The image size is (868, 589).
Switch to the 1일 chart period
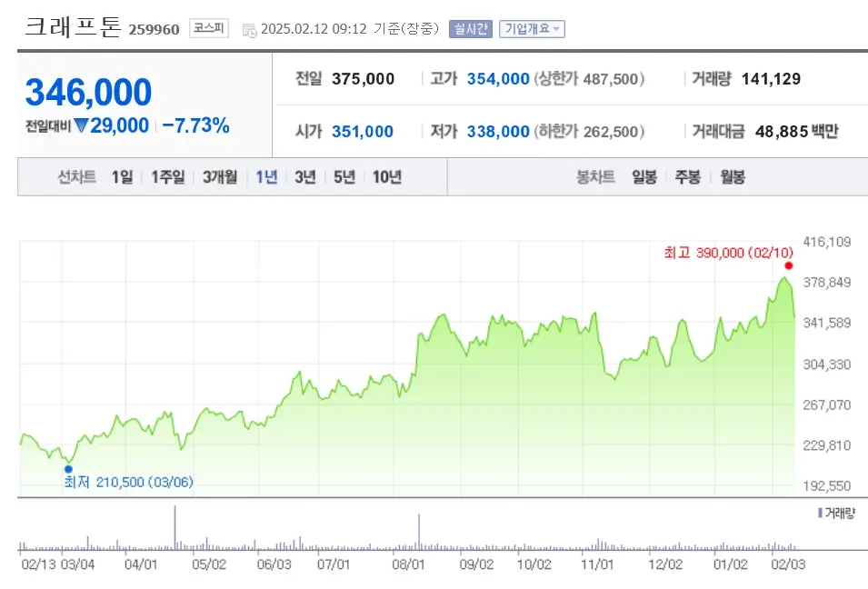point(124,176)
